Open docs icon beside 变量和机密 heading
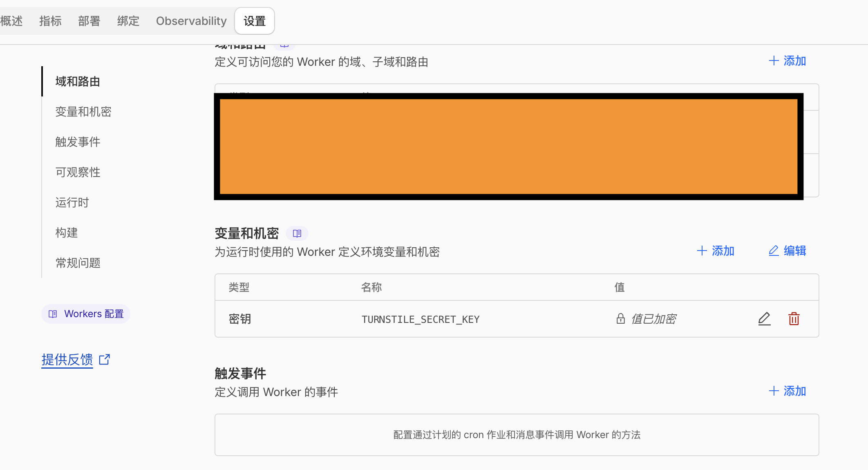This screenshot has width=868, height=470. [x=297, y=233]
